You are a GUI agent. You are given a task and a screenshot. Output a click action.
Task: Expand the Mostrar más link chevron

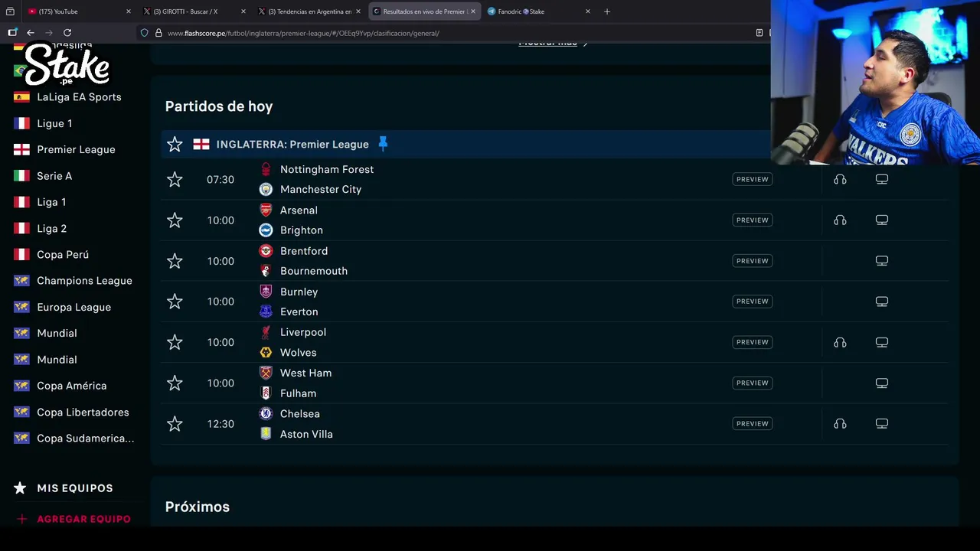click(585, 44)
